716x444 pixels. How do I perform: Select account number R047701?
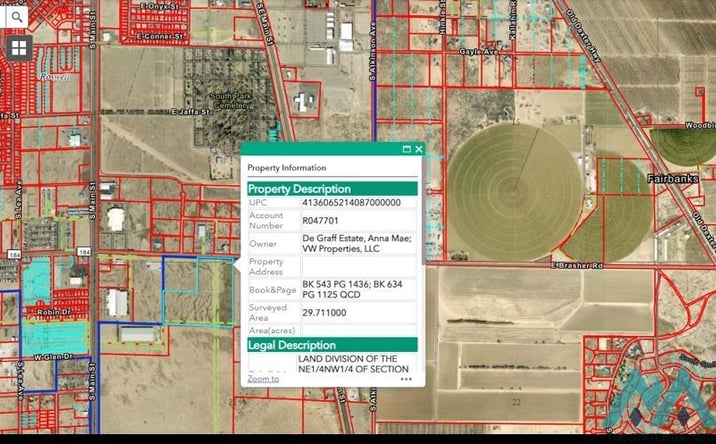click(320, 221)
